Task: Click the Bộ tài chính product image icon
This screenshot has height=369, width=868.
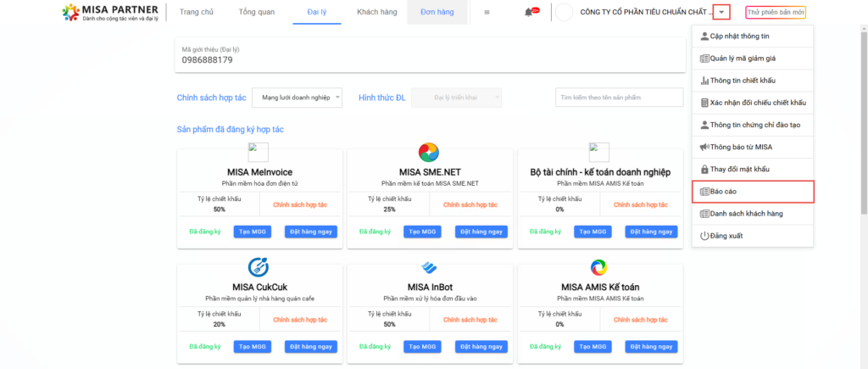Action: point(599,152)
